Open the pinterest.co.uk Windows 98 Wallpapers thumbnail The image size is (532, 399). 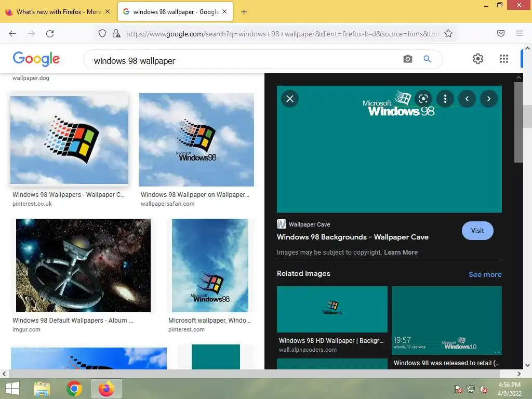pyautogui.click(x=69, y=140)
